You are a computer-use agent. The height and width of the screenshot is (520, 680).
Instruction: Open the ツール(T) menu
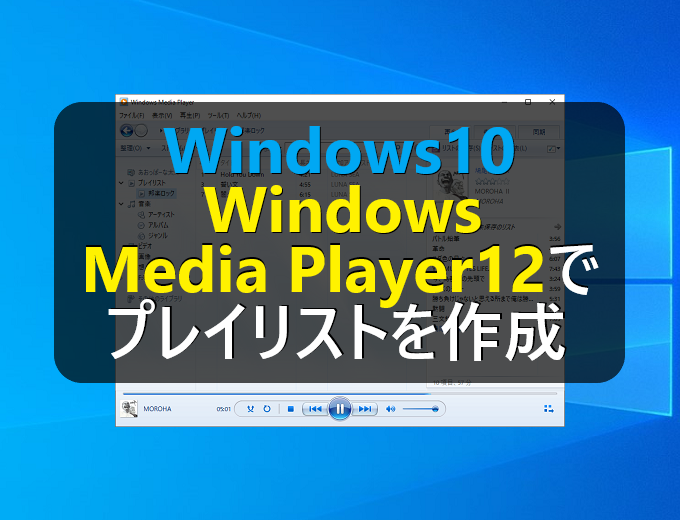(218, 115)
